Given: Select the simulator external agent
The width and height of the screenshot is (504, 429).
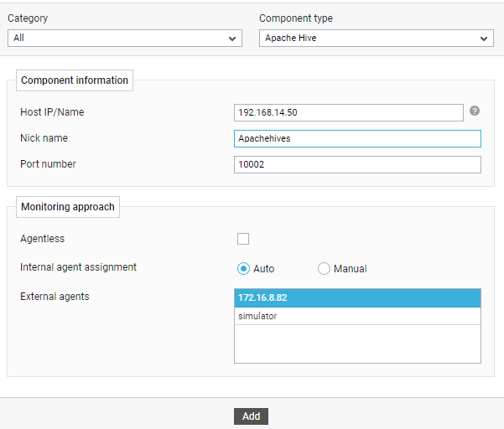Looking at the screenshot, I should [357, 316].
